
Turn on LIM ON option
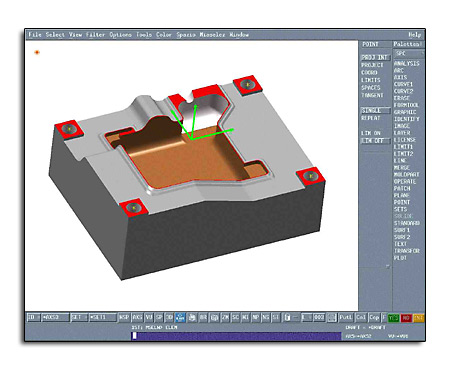point(371,133)
